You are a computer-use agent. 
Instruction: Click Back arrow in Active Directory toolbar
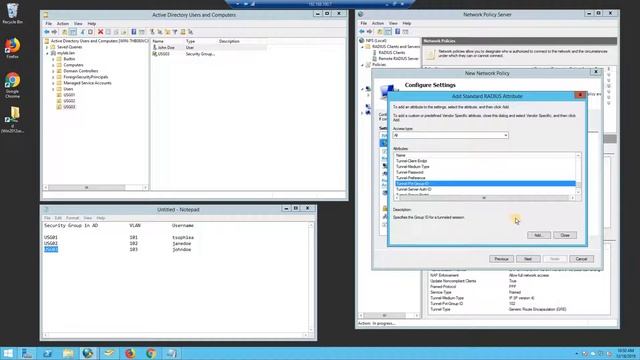click(47, 32)
